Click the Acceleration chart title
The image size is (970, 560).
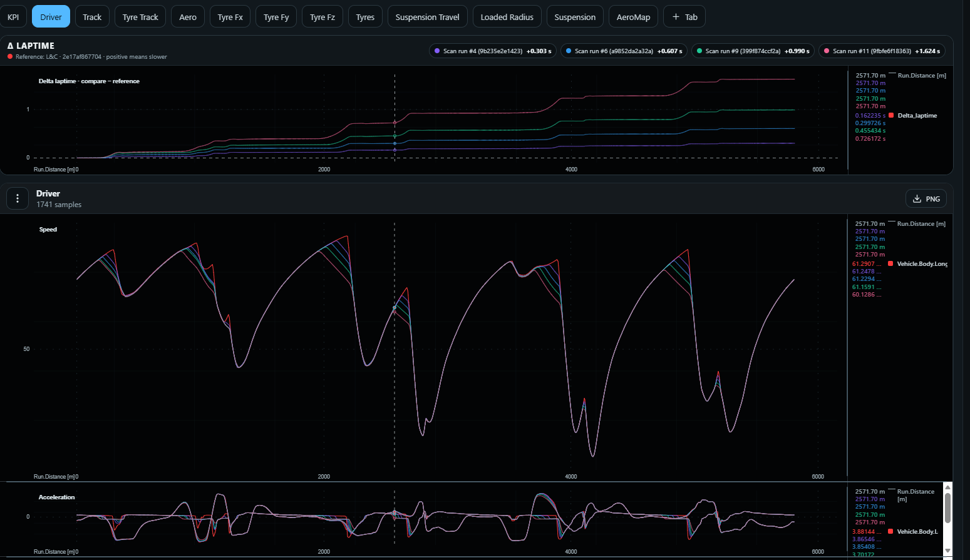pos(56,497)
